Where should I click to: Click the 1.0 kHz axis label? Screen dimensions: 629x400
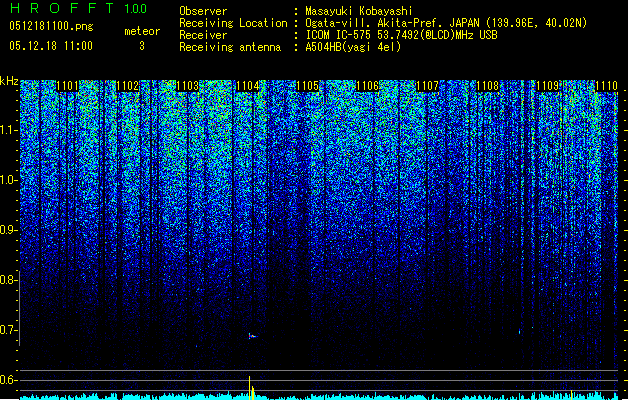pyautogui.click(x=8, y=180)
